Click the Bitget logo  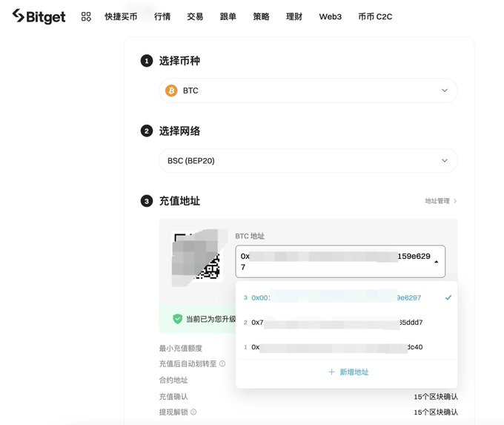click(x=39, y=16)
